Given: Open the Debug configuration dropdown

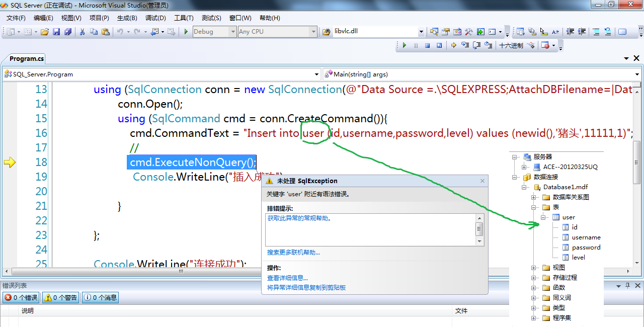Looking at the screenshot, I should (232, 32).
